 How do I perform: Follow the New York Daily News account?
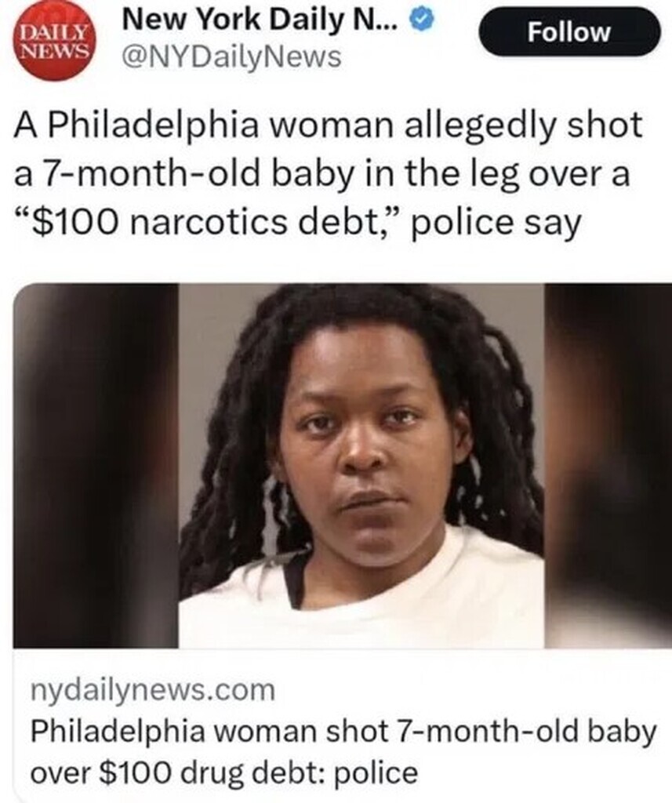pos(569,31)
